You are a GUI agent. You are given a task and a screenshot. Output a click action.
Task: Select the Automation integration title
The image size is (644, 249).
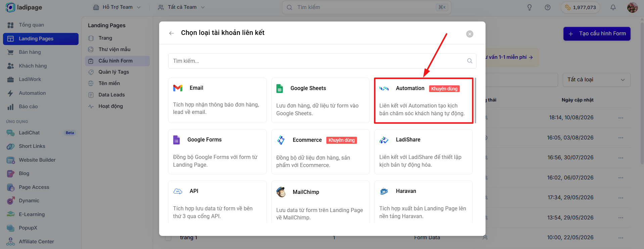coord(410,88)
